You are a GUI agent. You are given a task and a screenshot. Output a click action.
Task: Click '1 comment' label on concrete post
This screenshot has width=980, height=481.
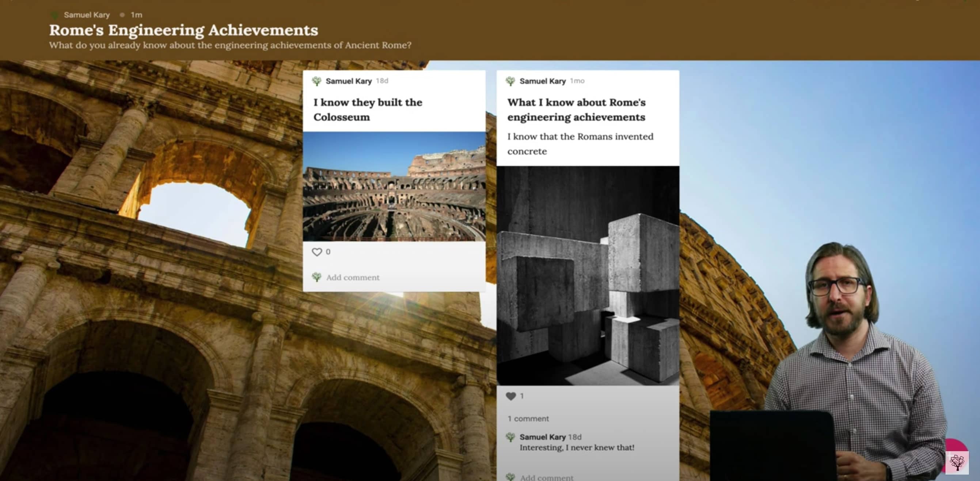[528, 419]
